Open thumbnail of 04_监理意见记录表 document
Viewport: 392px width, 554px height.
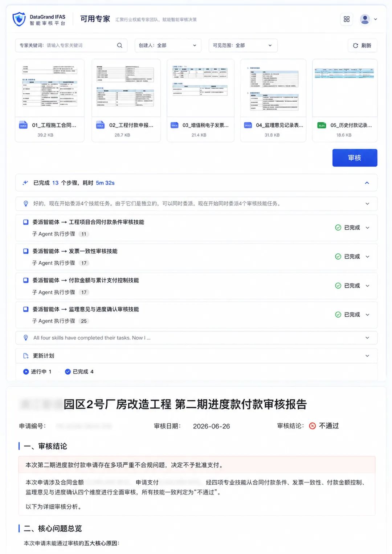273,87
